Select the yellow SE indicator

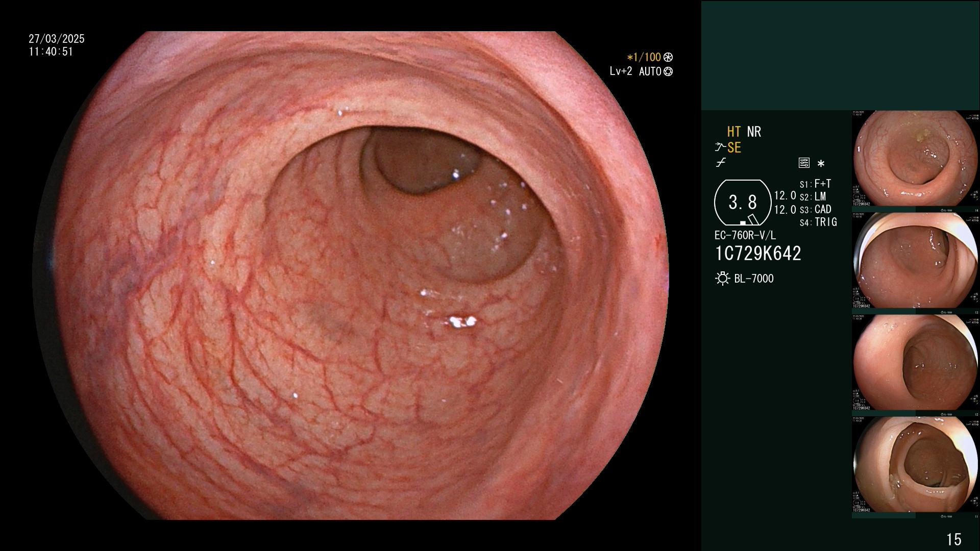pos(734,147)
